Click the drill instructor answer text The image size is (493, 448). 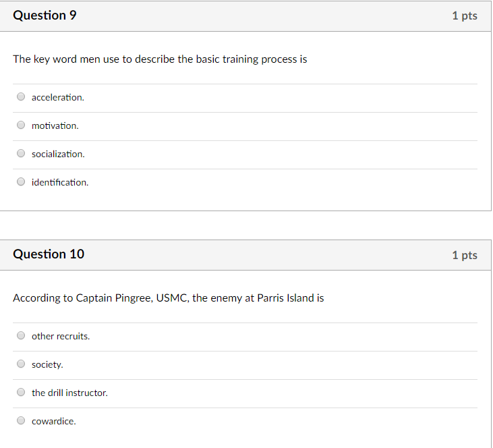coord(69,393)
